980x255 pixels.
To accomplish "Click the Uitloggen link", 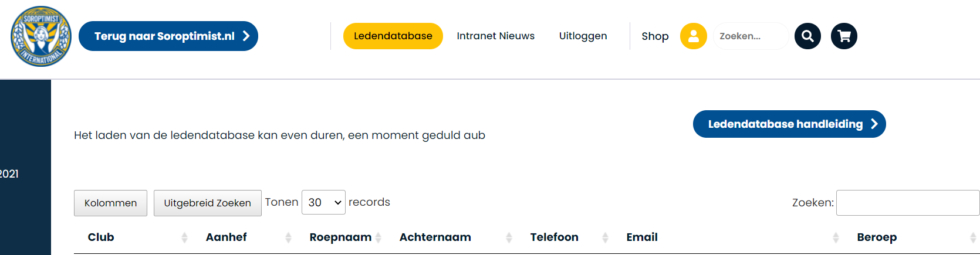I will pyautogui.click(x=583, y=36).
